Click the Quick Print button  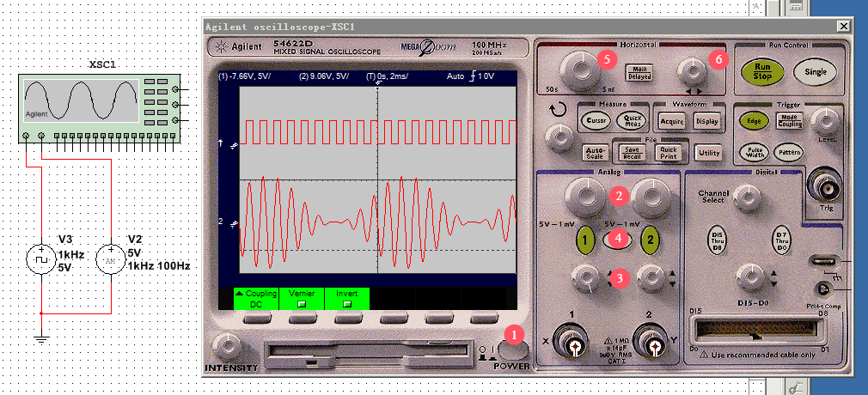668,153
